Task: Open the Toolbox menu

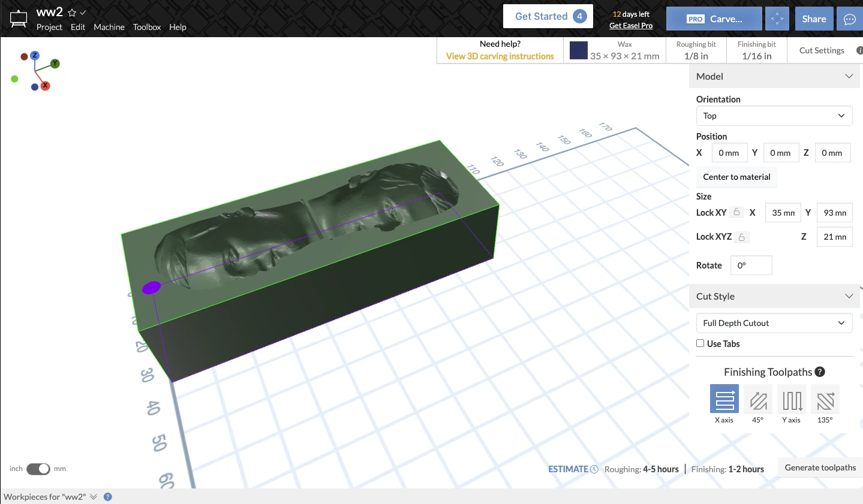Action: pyautogui.click(x=147, y=27)
